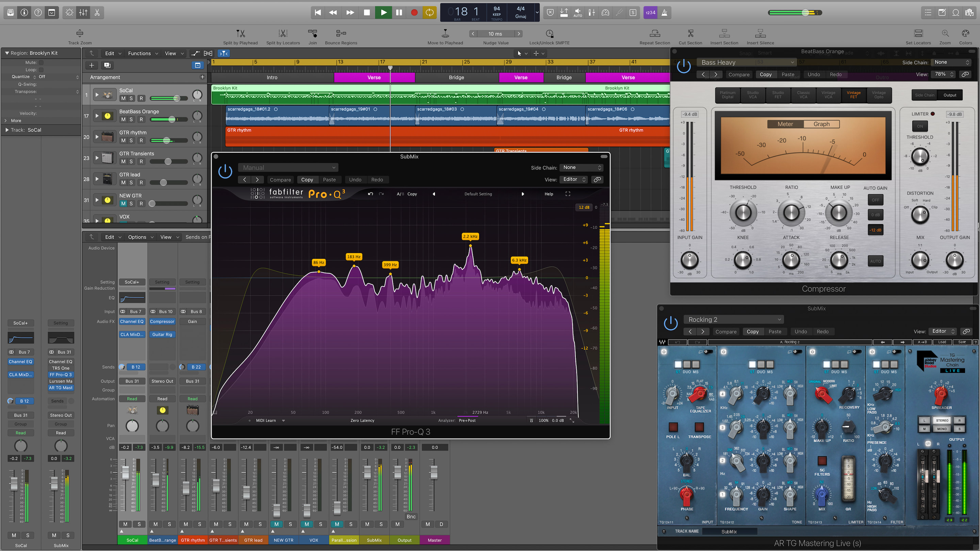980x551 pixels.
Task: Solo the BeatBass Orange track header
Action: click(x=131, y=119)
